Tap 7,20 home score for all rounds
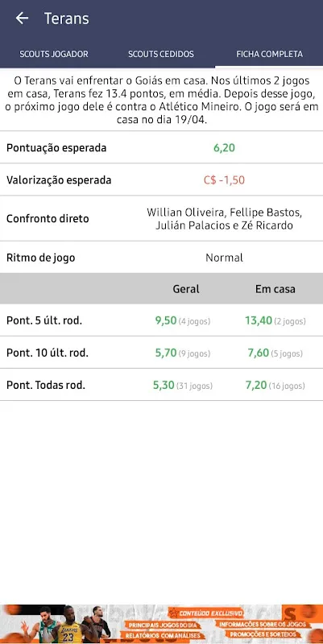Screen dimensions: 323x644 coord(256,386)
